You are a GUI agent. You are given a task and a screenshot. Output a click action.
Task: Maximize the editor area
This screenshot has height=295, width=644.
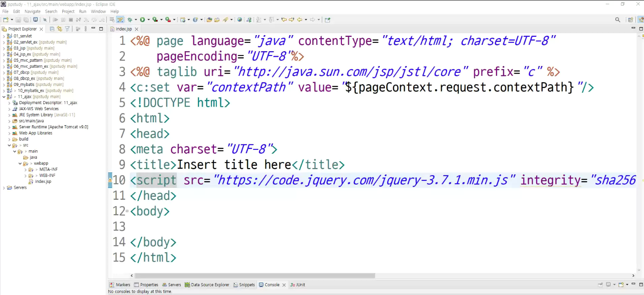point(641,29)
